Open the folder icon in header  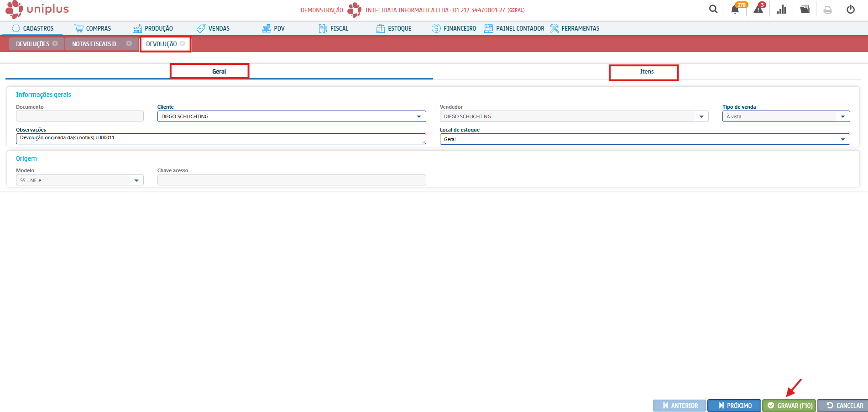pos(805,9)
